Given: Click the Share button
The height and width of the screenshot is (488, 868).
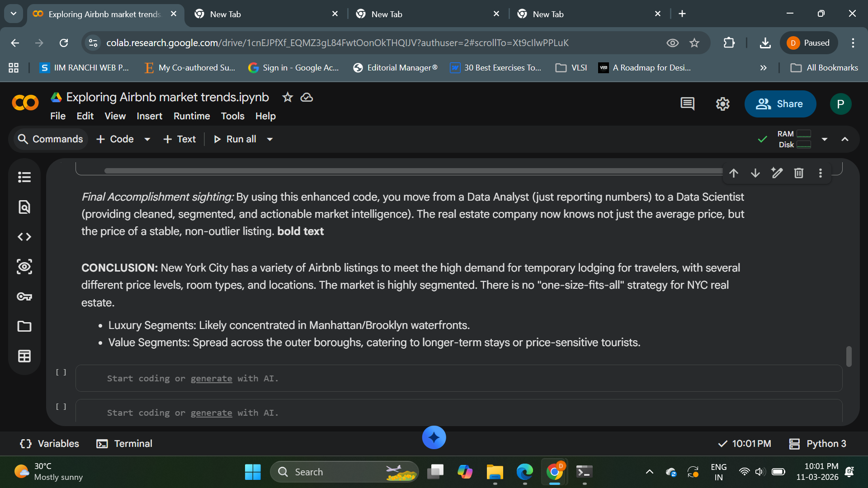Looking at the screenshot, I should click(x=780, y=104).
